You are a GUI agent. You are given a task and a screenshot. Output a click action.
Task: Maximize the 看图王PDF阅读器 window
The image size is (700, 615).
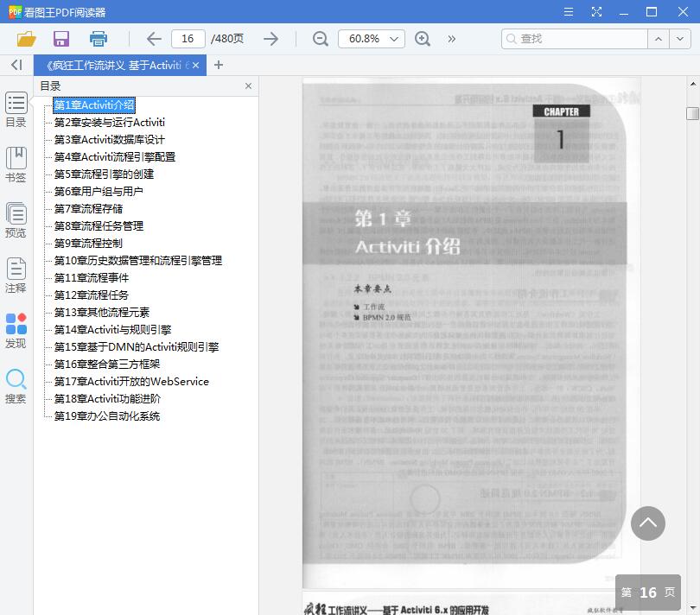pyautogui.click(x=652, y=11)
